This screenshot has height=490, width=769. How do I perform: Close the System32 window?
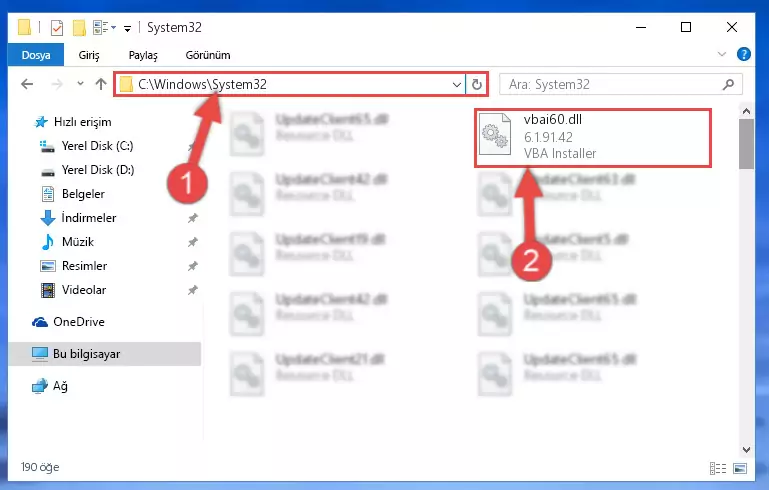pyautogui.click(x=731, y=27)
